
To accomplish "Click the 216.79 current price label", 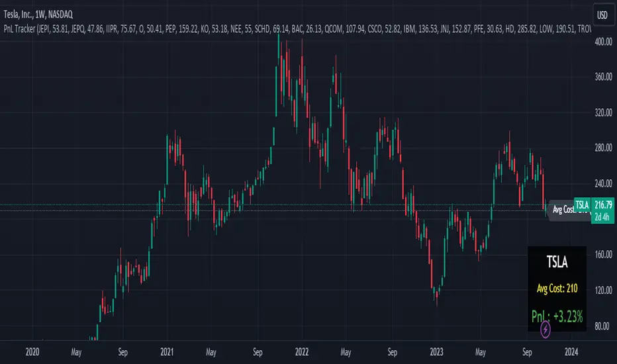I will [603, 205].
